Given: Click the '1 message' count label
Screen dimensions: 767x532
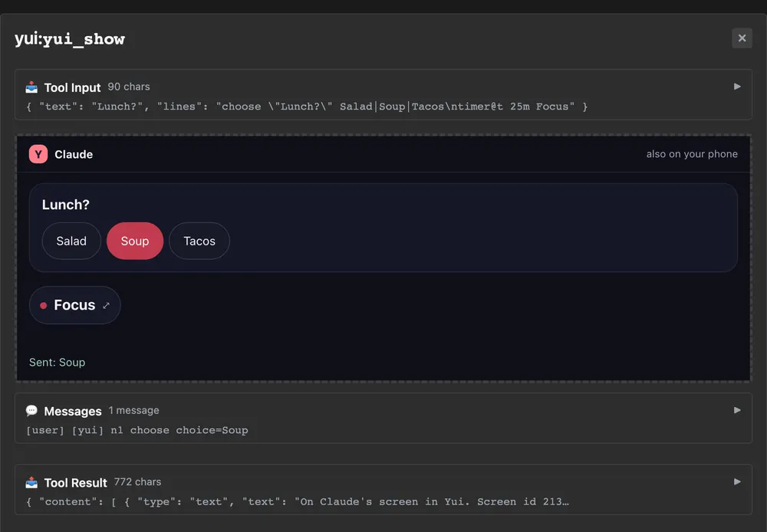Looking at the screenshot, I should pyautogui.click(x=134, y=410).
